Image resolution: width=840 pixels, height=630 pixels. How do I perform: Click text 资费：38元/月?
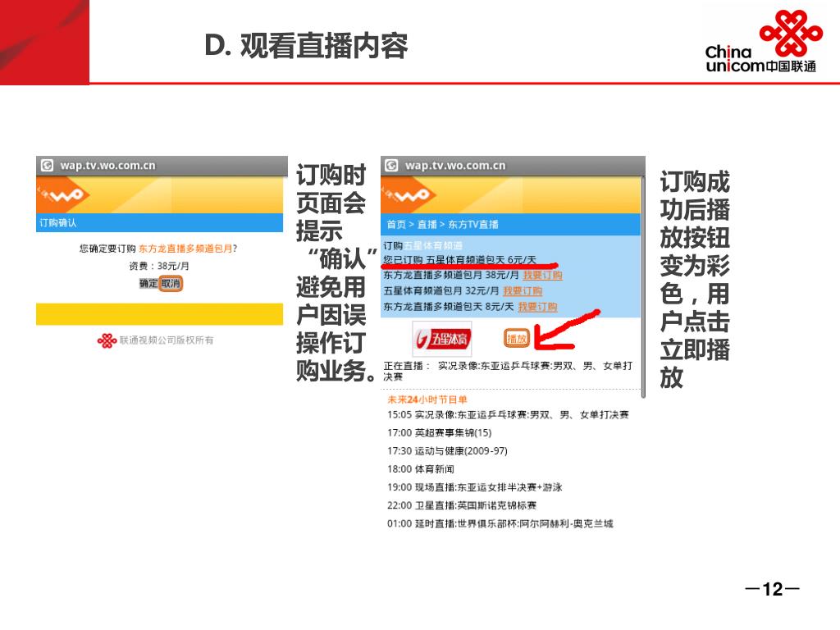coord(158,267)
